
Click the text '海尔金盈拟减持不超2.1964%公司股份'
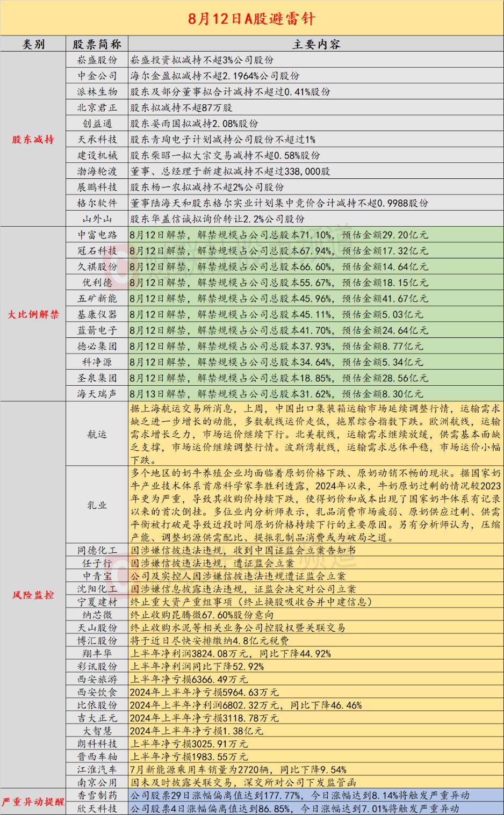pos(215,76)
